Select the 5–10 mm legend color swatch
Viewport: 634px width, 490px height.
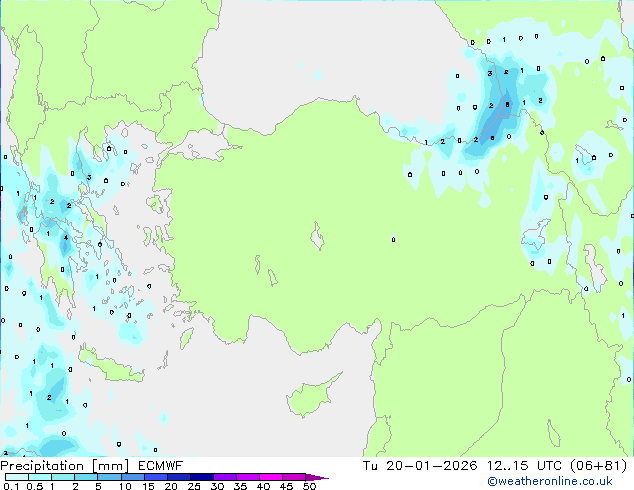[111, 477]
